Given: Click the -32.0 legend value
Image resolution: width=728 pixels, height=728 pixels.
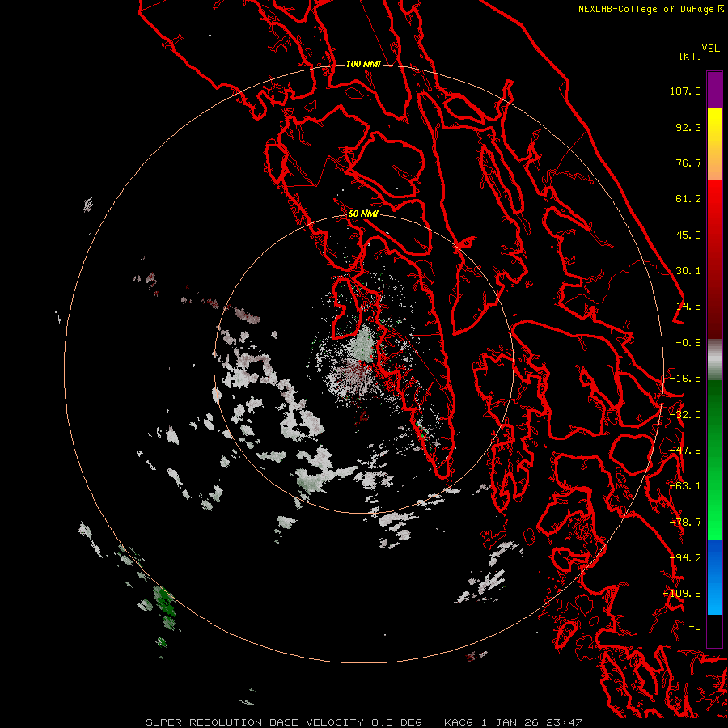Looking at the screenshot, I should pyautogui.click(x=685, y=415).
